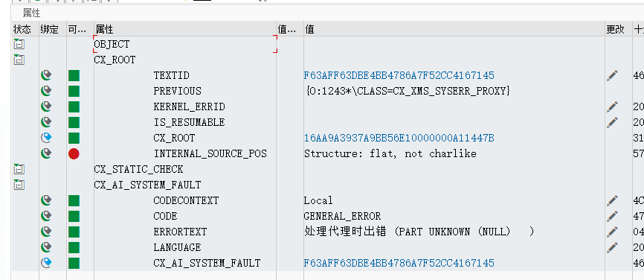Click binding icon in PREVIOUS row
Viewport: 644px width, 280px height.
pyautogui.click(x=46, y=91)
